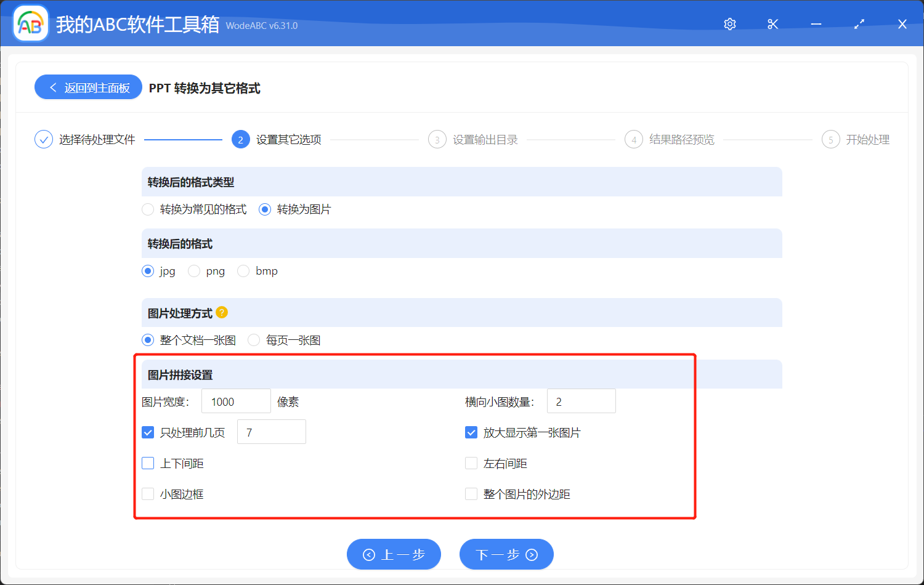
Task: Enable the 上下间距 option
Action: 148,462
